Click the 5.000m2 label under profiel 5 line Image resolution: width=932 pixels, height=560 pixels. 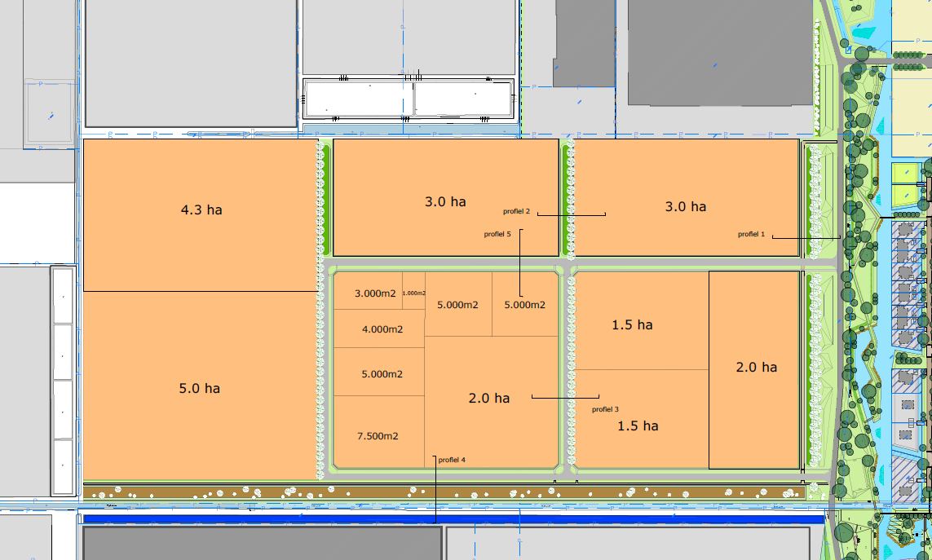click(x=525, y=305)
